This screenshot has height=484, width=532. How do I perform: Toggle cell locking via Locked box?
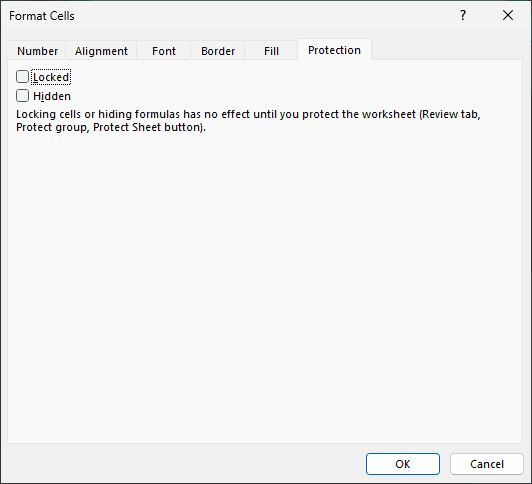coord(22,77)
